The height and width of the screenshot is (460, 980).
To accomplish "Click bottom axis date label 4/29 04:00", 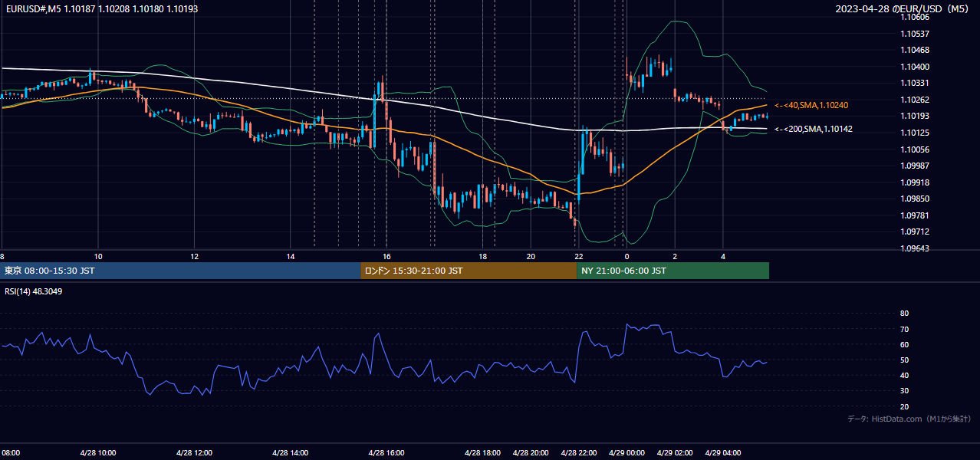I will click(723, 453).
